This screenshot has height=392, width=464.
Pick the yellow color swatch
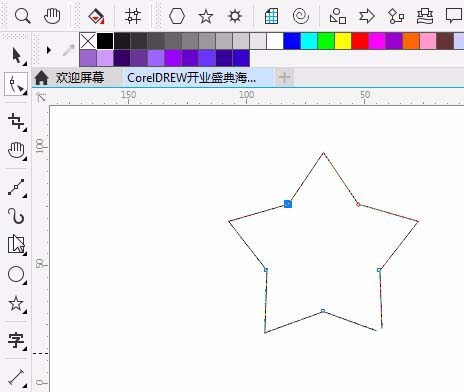pos(343,41)
